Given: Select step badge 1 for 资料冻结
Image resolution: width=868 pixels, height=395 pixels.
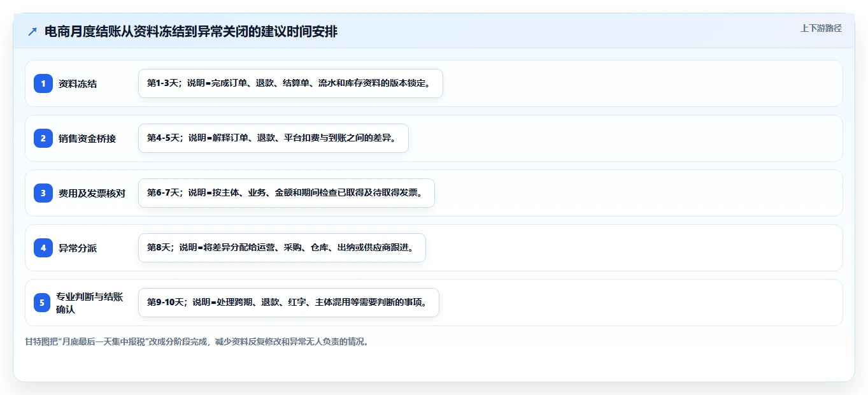Looking at the screenshot, I should point(43,83).
